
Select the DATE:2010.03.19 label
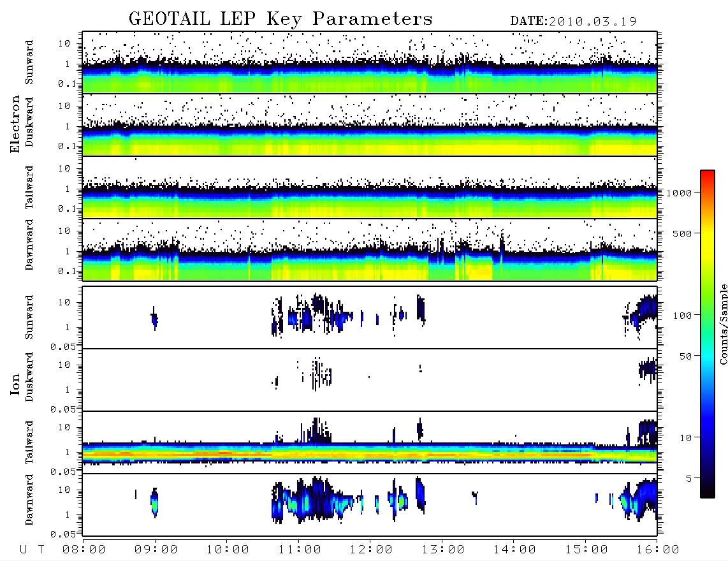(x=573, y=21)
